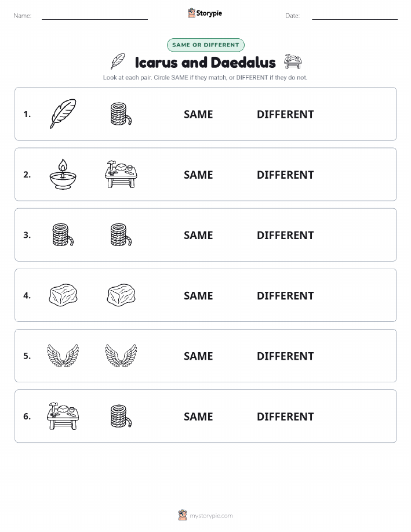This screenshot has width=411, height=532.
Task: Choose SAME for question 3
Action: pyautogui.click(x=198, y=235)
